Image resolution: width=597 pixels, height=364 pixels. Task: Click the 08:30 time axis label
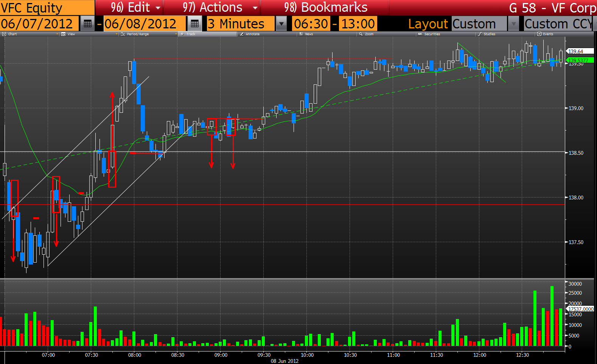coord(178,355)
